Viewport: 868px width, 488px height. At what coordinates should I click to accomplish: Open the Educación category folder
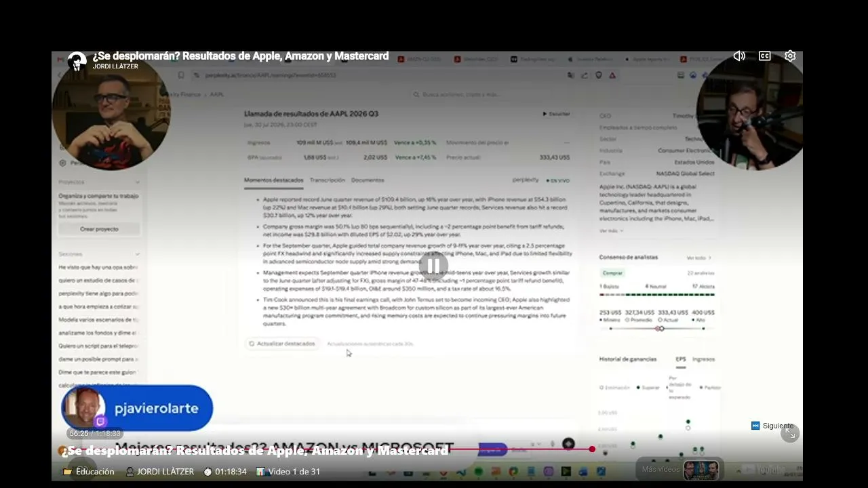pyautogui.click(x=89, y=472)
